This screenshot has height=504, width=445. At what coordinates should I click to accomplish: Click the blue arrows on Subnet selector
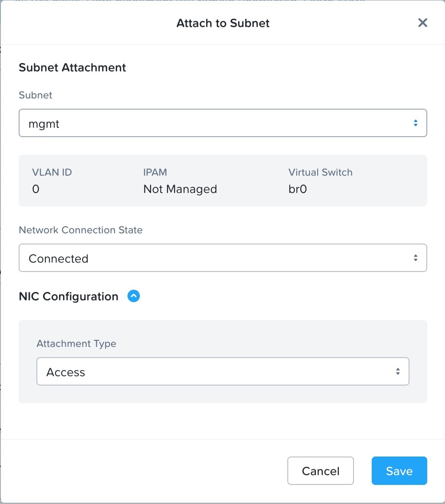tap(415, 123)
